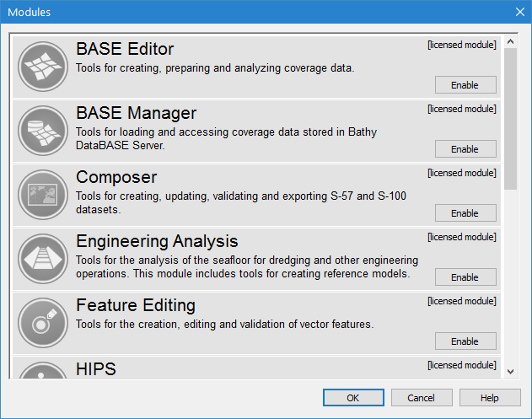Click the Feature Editing pencil icon
532x419 pixels.
point(42,324)
